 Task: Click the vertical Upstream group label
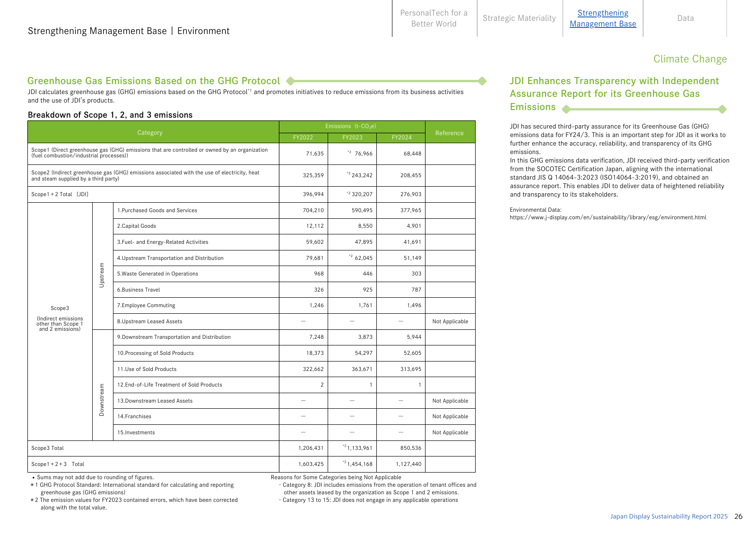(102, 275)
